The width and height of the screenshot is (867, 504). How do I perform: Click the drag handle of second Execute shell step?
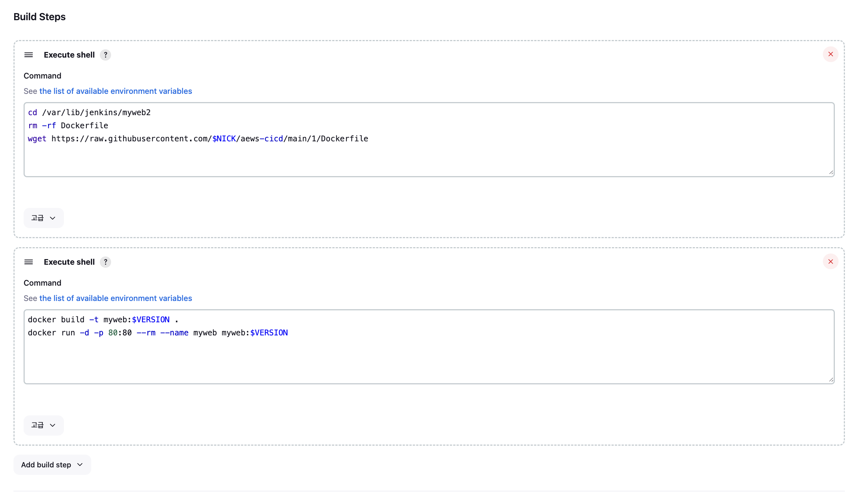point(28,262)
